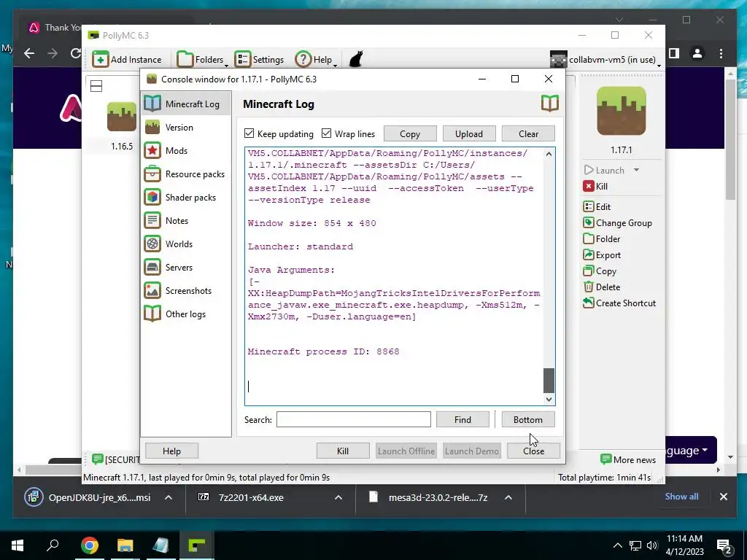Click Add Instance in PollyMC toolbar
The image size is (747, 560).
tap(127, 60)
